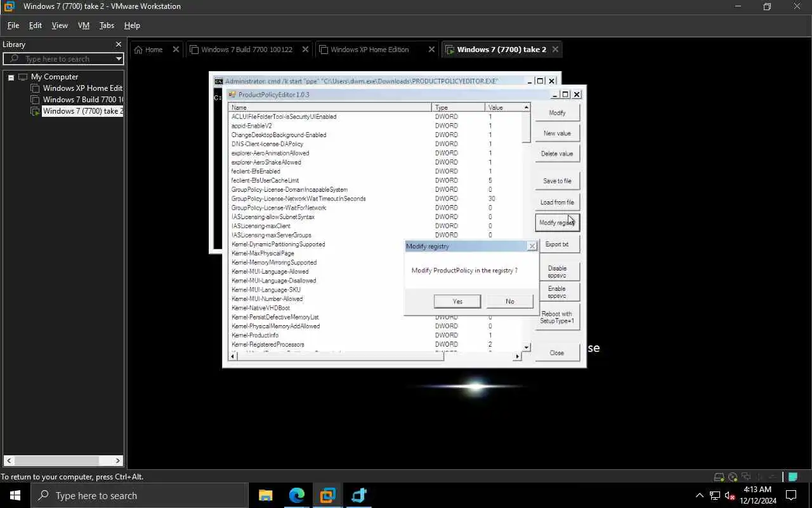Select the Kernel-MaxPhysicalPage row

(317, 253)
